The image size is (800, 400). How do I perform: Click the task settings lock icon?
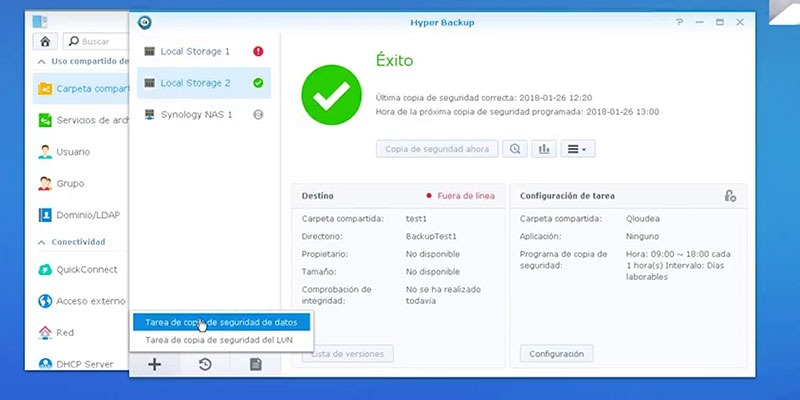(x=730, y=196)
